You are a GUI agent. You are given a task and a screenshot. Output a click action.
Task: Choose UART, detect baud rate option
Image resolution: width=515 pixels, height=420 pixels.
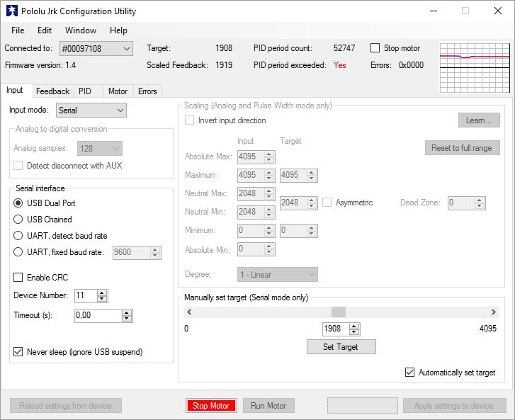pos(18,236)
